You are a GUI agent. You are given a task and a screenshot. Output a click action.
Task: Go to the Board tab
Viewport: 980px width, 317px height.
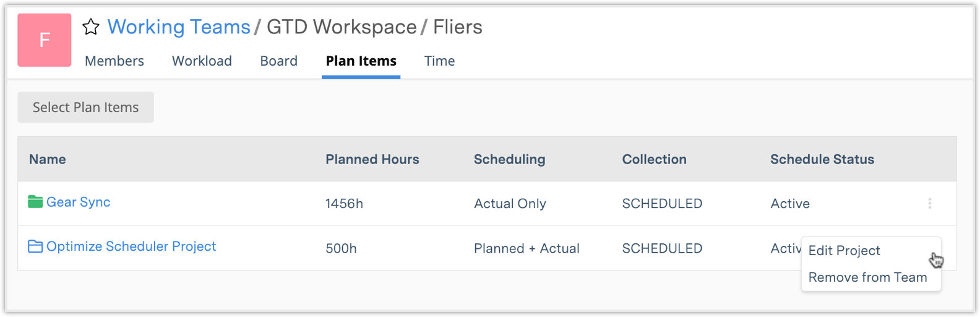(278, 61)
